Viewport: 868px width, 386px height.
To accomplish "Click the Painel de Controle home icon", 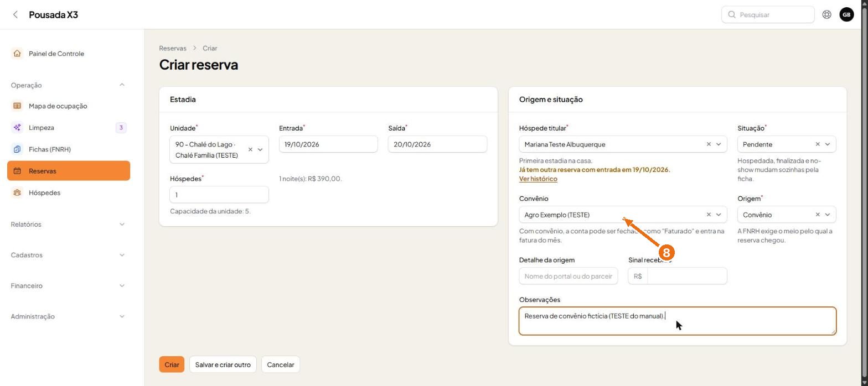I will [x=17, y=54].
